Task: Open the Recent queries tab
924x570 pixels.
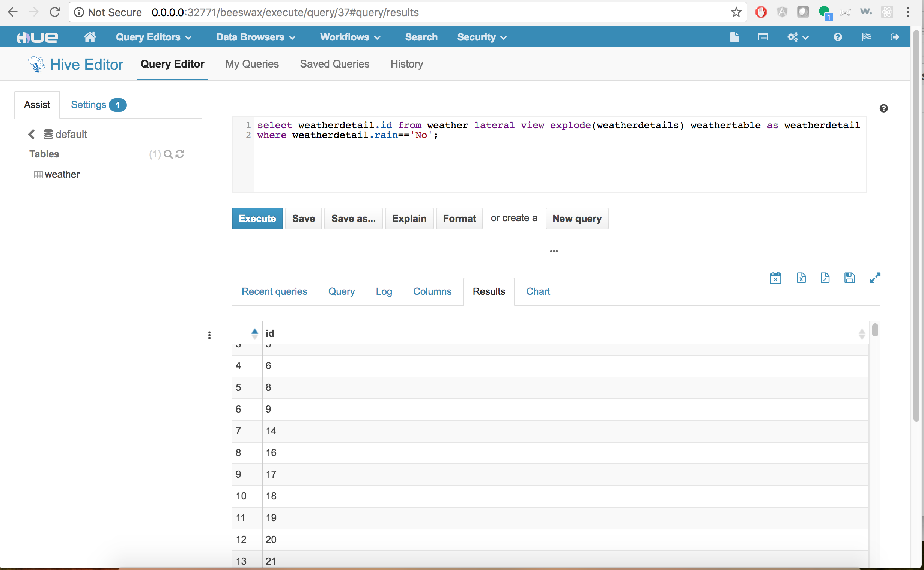Action: [274, 291]
